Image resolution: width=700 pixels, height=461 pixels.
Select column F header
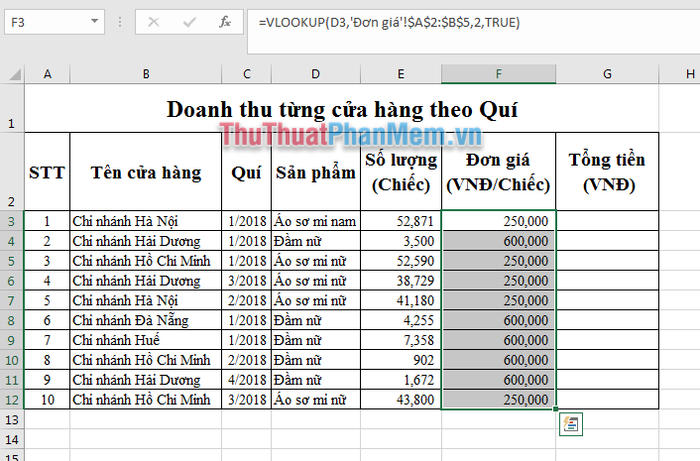coord(498,74)
